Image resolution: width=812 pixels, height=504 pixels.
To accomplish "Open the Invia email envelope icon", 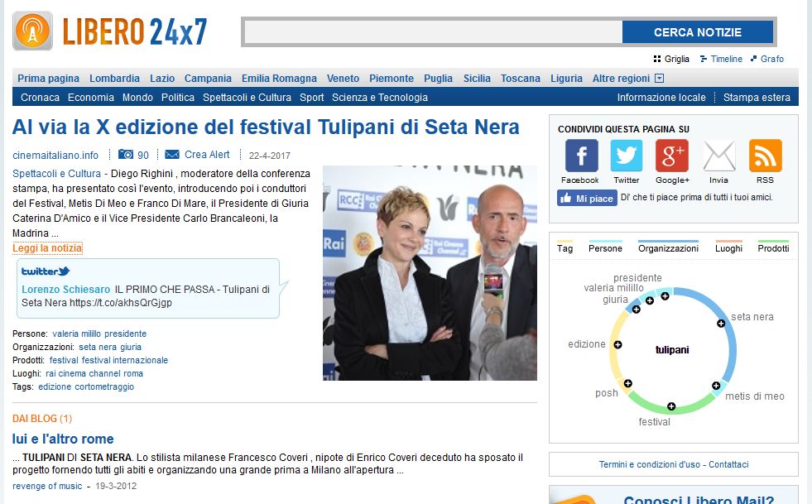I will pos(719,156).
